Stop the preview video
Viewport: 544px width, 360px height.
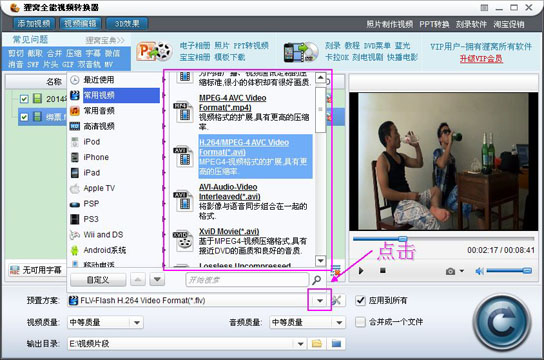(383, 271)
